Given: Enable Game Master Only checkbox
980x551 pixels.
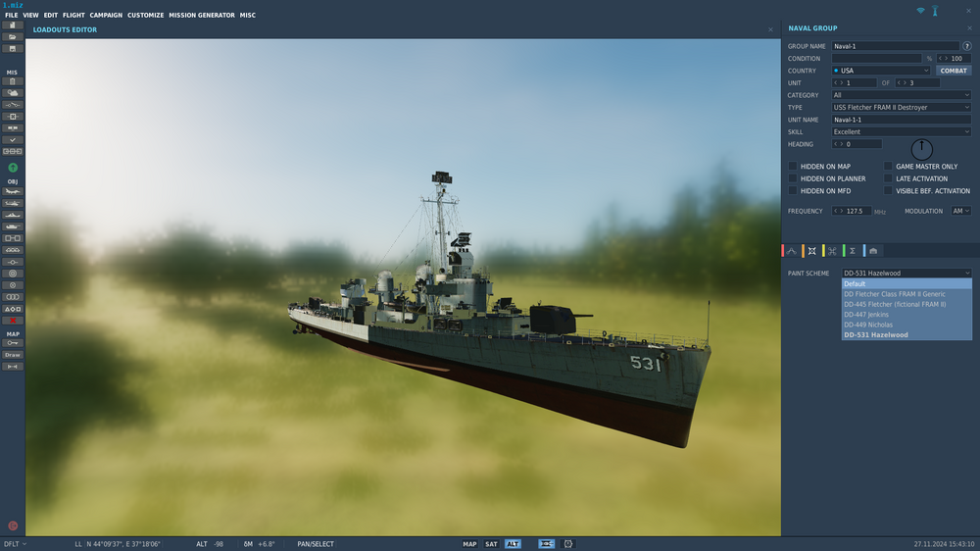Looking at the screenshot, I should [888, 167].
